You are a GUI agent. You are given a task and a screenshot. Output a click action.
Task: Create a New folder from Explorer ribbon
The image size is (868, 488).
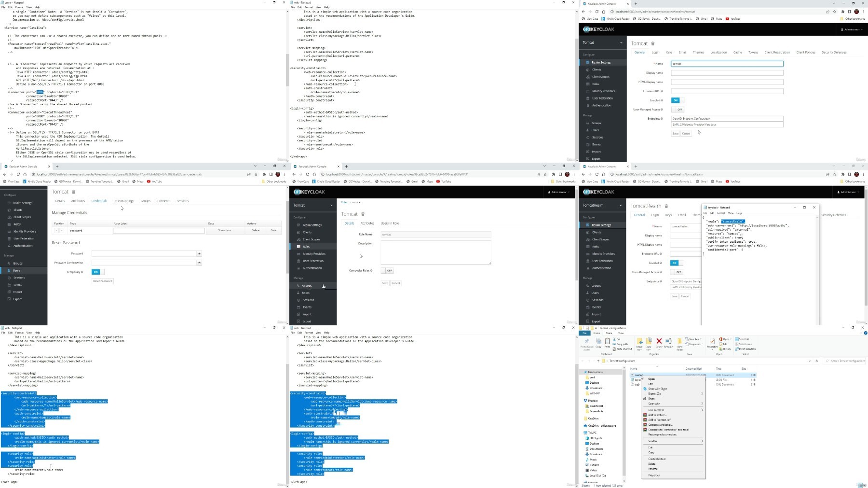tap(680, 344)
